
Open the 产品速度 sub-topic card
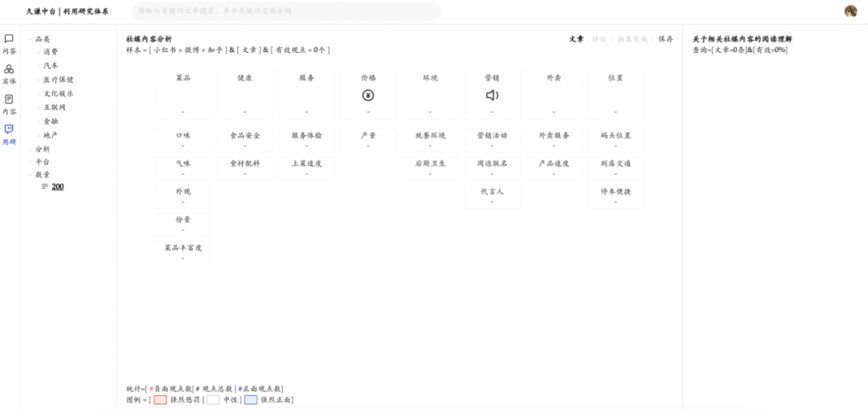click(x=554, y=168)
